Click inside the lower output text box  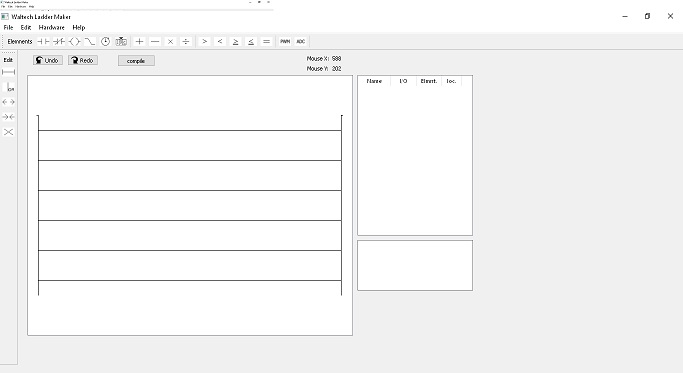point(415,265)
